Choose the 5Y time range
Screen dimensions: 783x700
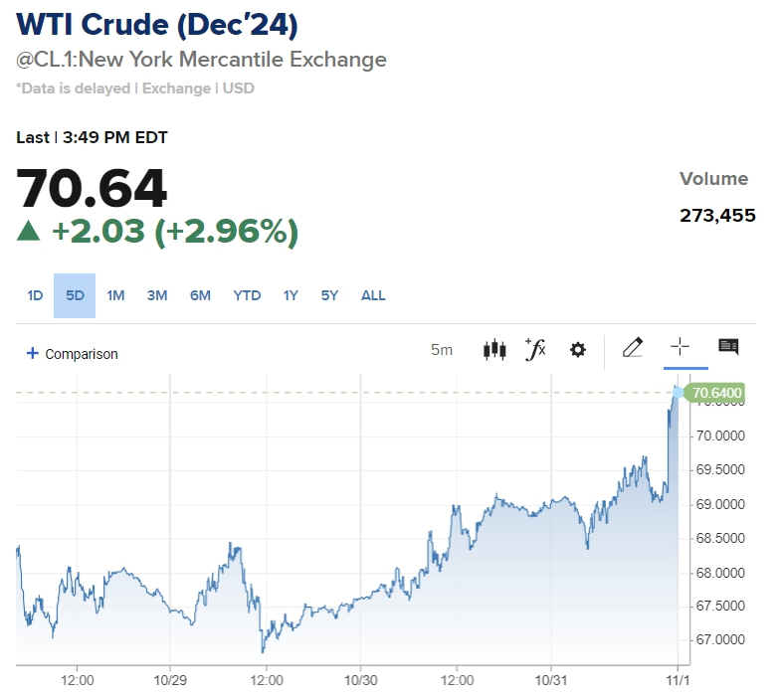point(329,295)
